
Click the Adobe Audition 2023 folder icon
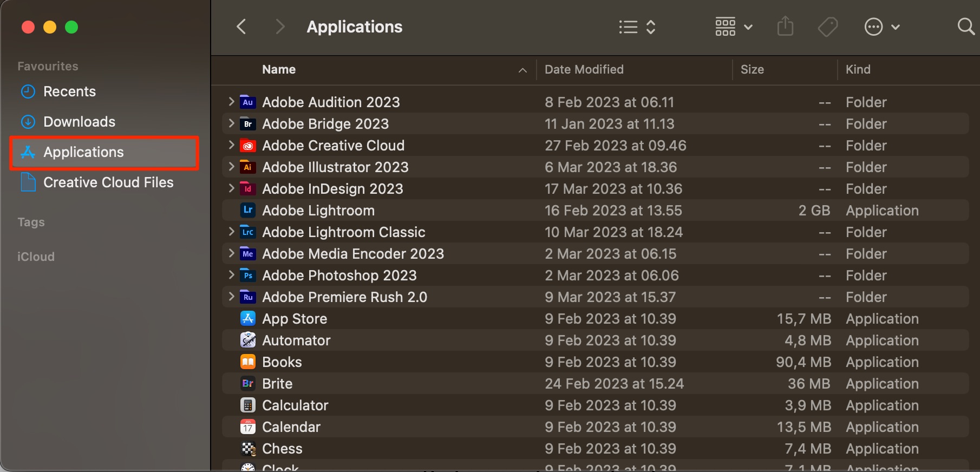pos(247,102)
